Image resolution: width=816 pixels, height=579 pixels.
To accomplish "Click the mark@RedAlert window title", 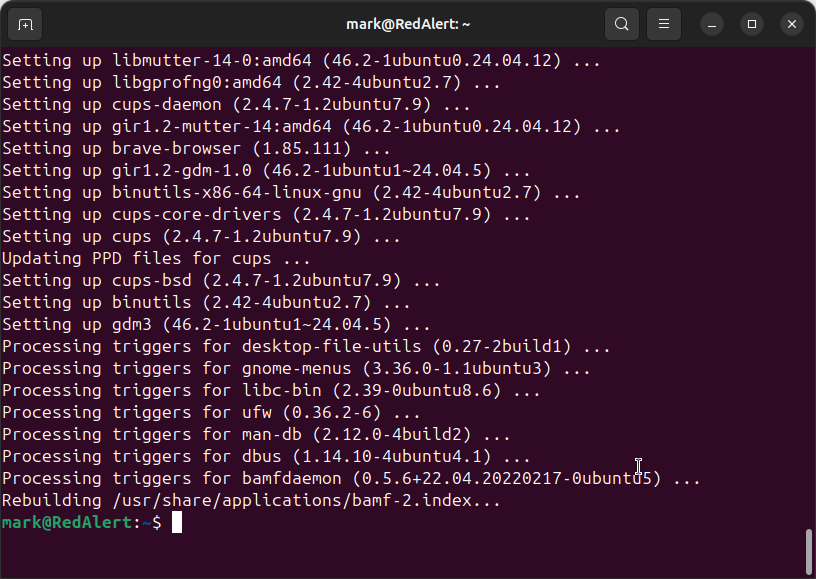I will (x=409, y=23).
